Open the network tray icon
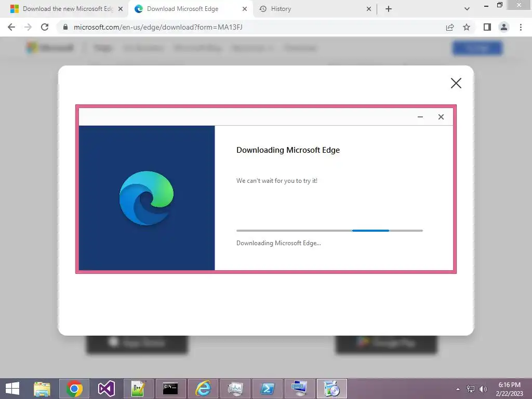 click(471, 389)
